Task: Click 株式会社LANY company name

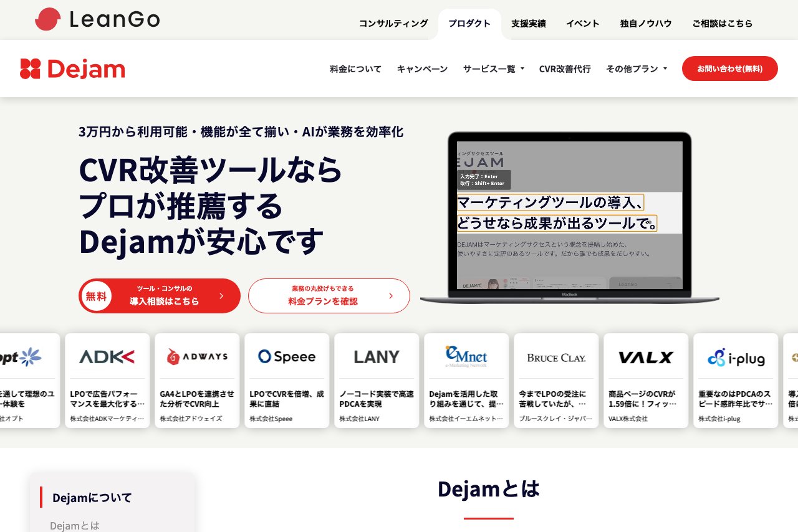Action: click(359, 419)
